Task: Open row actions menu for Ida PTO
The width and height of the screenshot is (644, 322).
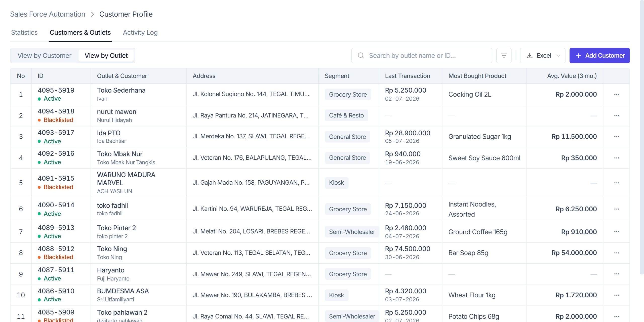Action: [617, 137]
